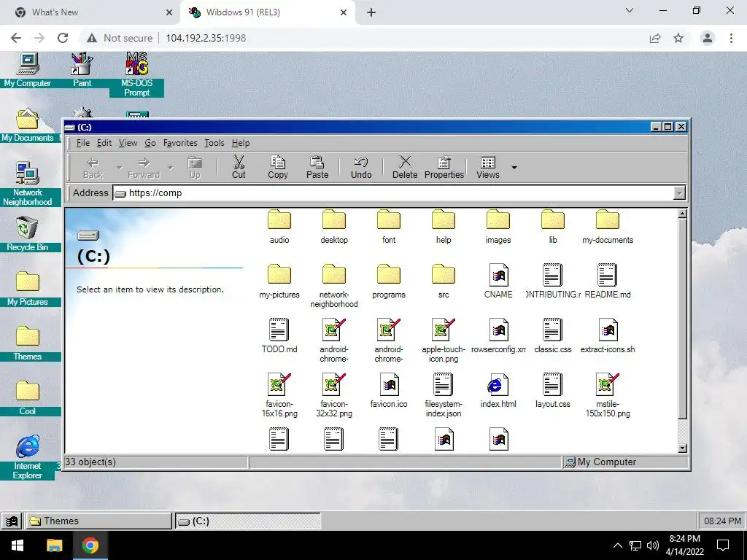Open Internet Explorer desktop icon
Viewport: 747px width, 560px height.
28,456
